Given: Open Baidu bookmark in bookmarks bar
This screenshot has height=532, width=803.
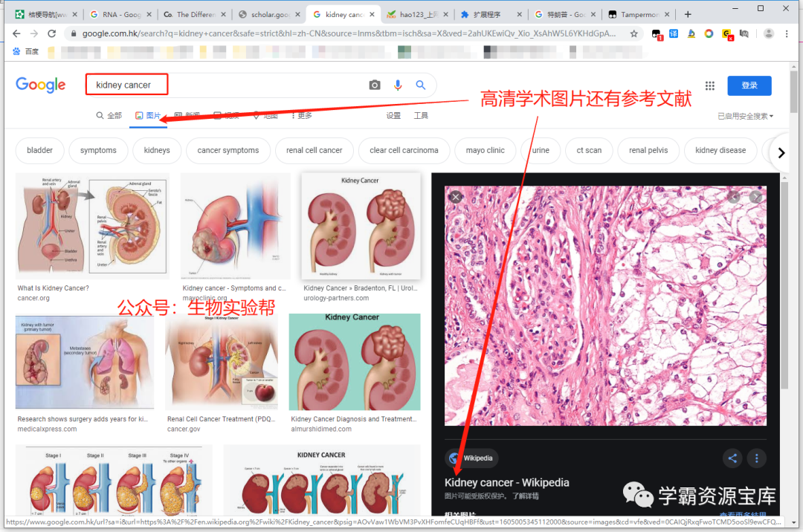Looking at the screenshot, I should click(x=25, y=52).
